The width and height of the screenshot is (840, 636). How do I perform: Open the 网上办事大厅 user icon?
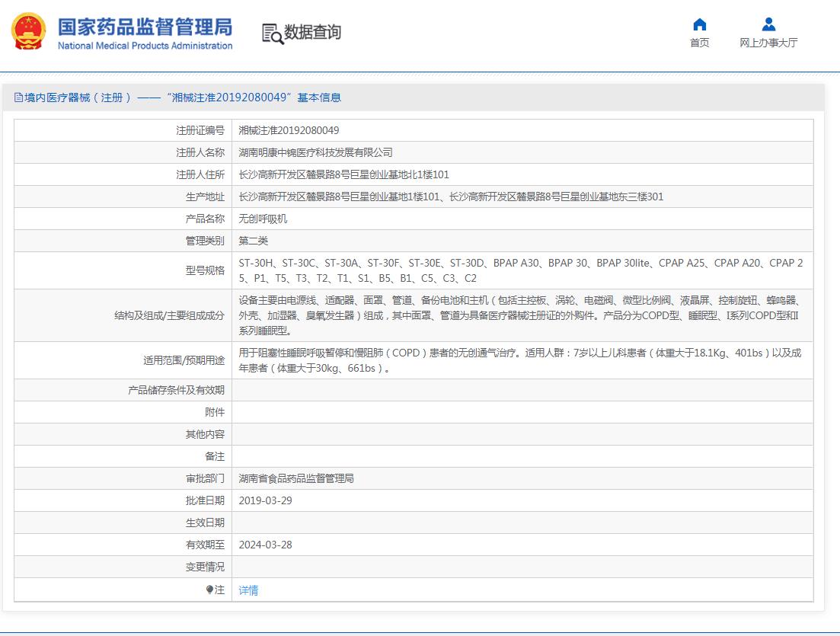768,24
